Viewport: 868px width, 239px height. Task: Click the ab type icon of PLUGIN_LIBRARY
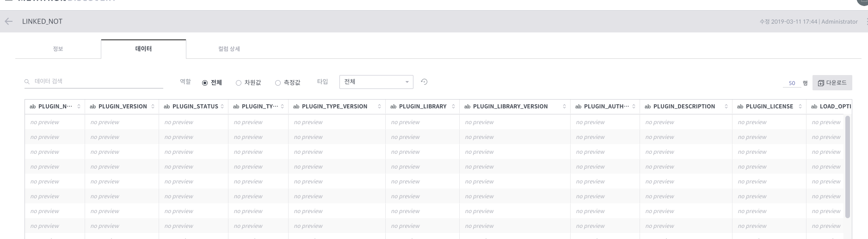393,107
